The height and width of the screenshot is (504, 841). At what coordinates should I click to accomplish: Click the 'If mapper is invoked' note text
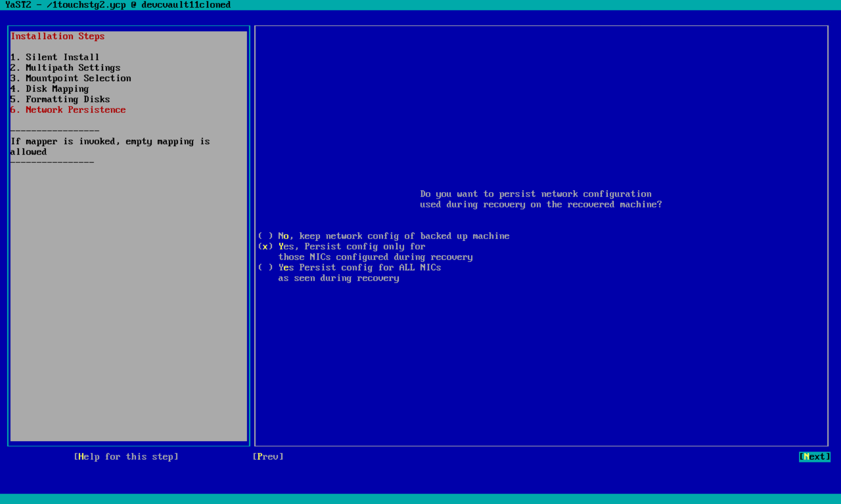coord(110,147)
